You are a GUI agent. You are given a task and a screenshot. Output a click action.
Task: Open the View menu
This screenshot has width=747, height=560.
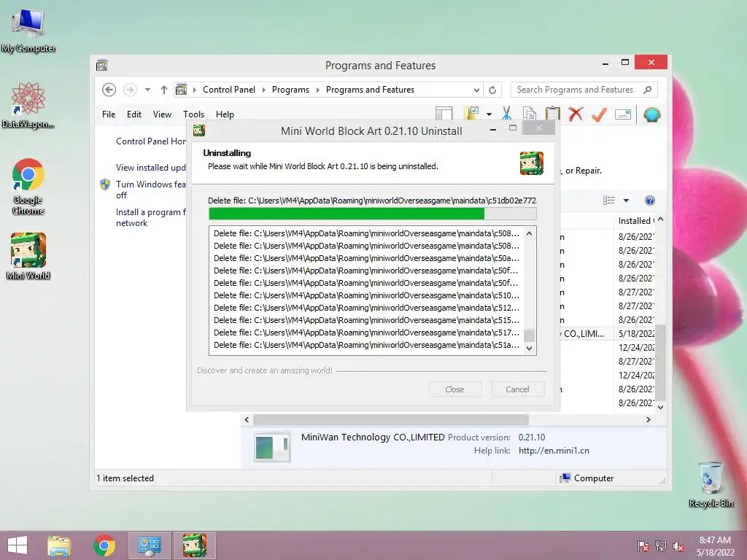162,114
